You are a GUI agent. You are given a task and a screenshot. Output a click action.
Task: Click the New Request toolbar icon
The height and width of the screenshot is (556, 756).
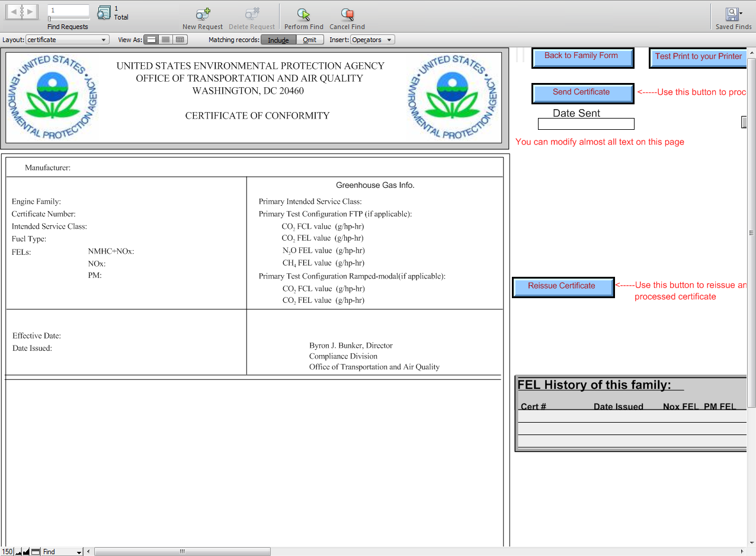203,14
